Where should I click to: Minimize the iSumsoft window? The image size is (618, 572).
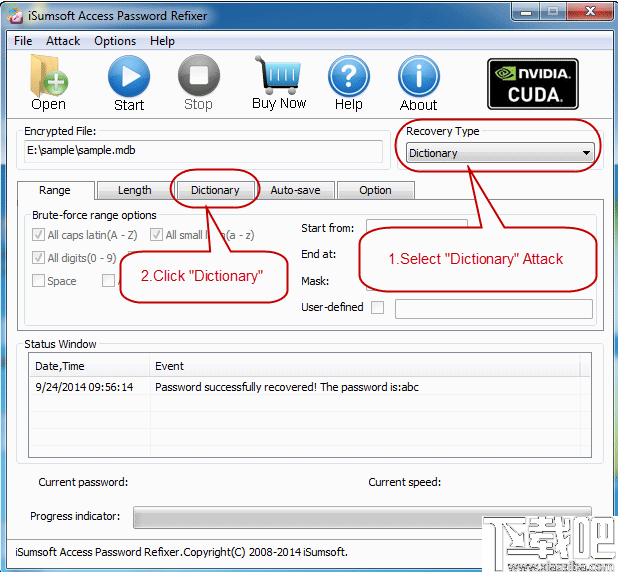tap(526, 12)
